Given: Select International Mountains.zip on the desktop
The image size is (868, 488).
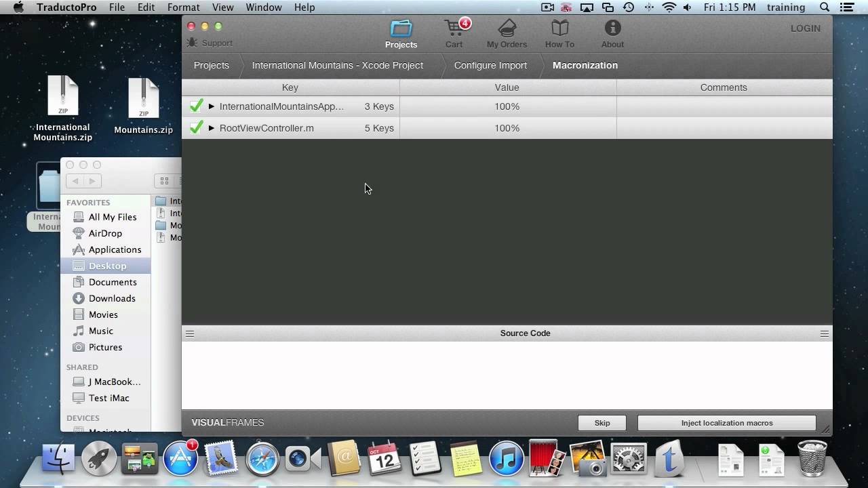Looking at the screenshot, I should click(63, 108).
